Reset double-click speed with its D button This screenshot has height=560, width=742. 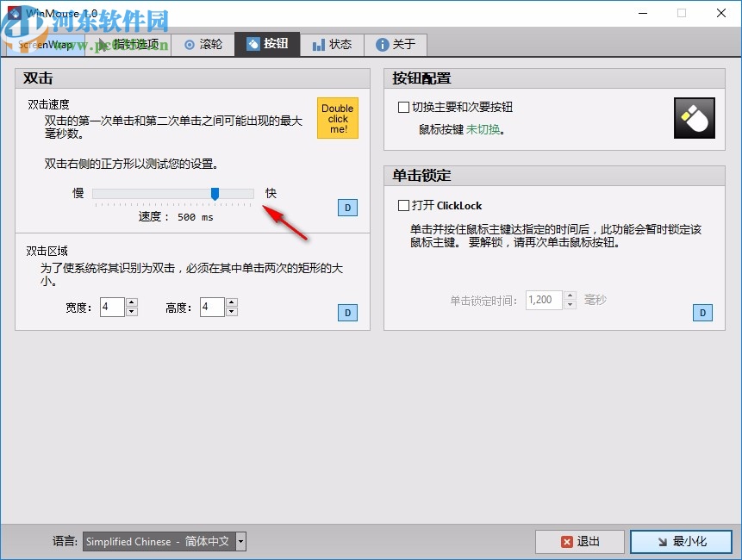(x=348, y=208)
